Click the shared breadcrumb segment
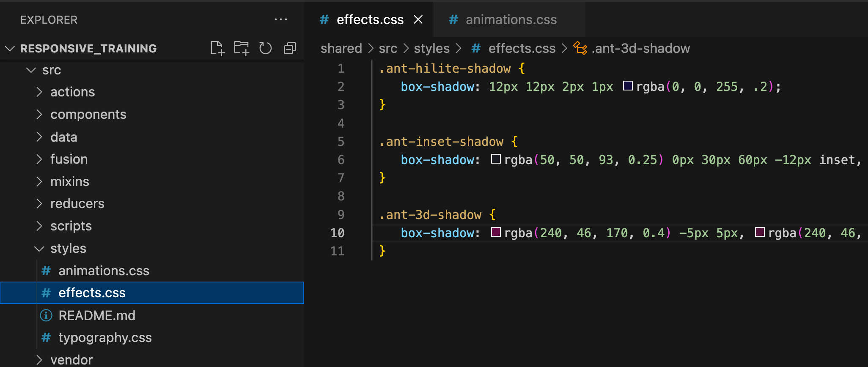Screen dimensions: 868x367 coord(341,48)
